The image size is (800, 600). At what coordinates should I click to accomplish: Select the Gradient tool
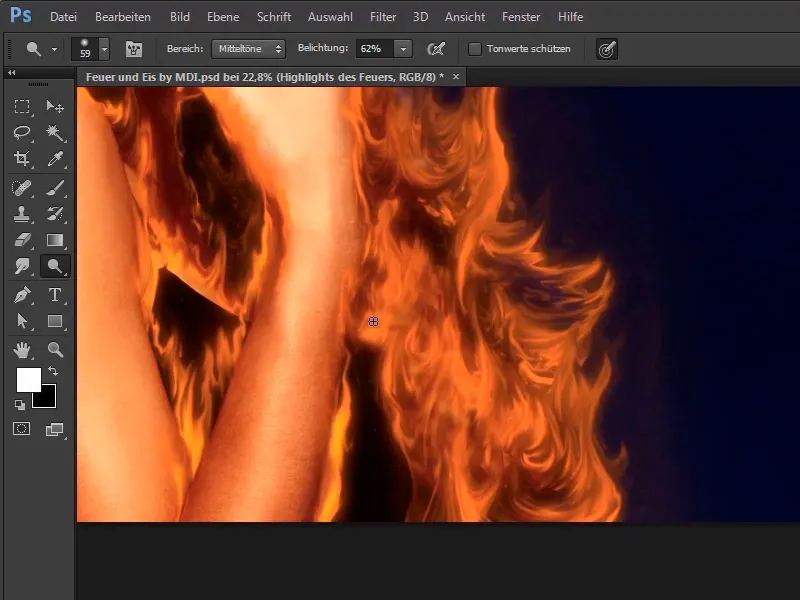(55, 240)
